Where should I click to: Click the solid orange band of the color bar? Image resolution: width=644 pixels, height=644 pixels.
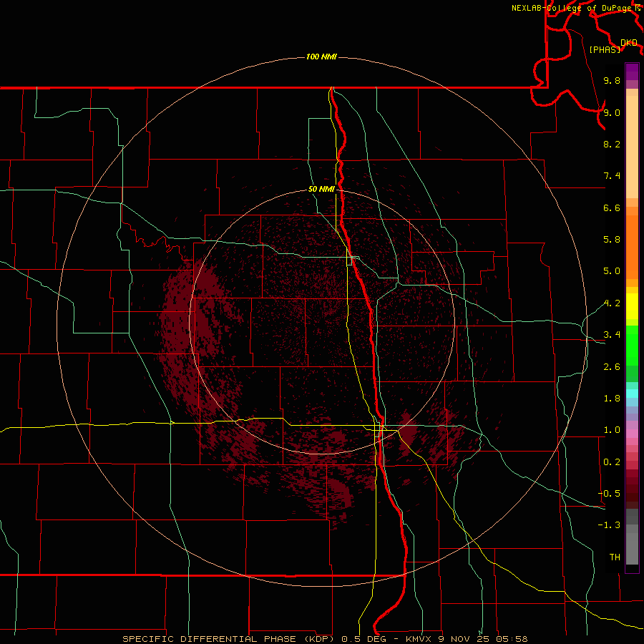(632, 246)
